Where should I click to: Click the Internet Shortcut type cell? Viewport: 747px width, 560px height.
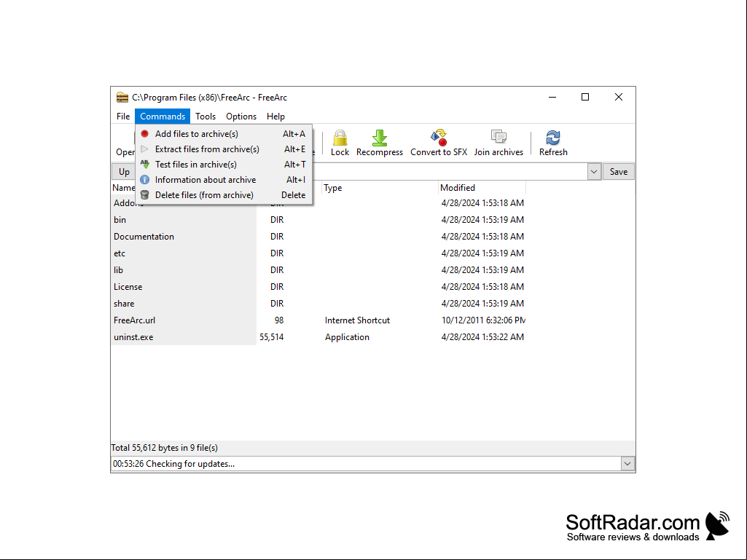[357, 320]
